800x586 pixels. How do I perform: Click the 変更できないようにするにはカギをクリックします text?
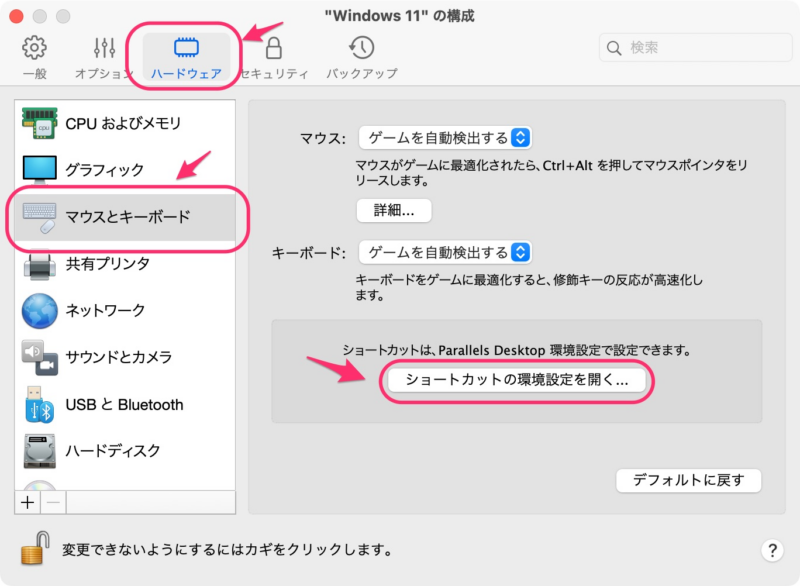228,550
